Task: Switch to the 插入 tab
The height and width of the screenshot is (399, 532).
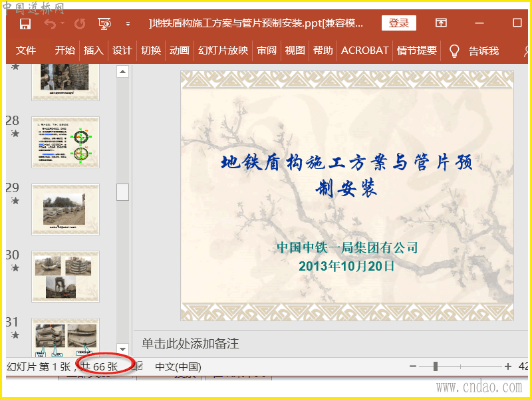Action: click(93, 51)
